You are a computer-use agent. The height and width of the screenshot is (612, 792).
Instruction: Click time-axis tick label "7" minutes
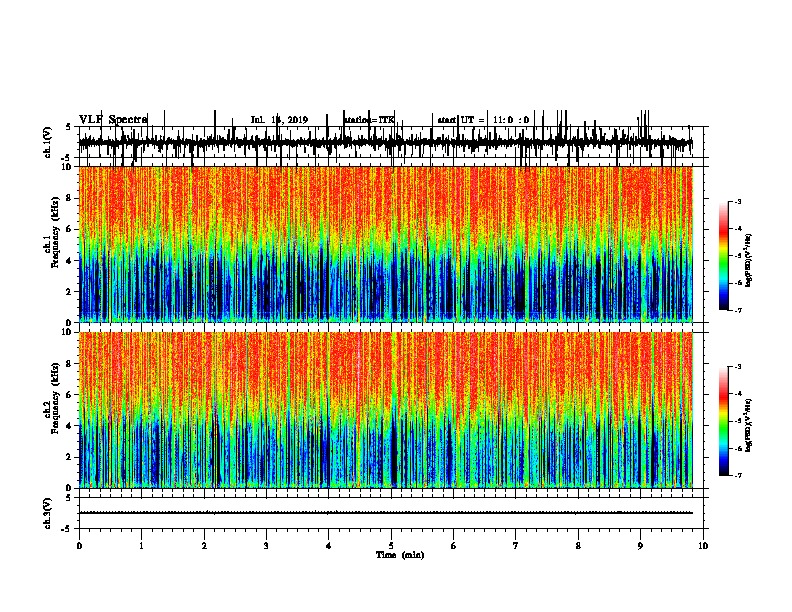(x=516, y=546)
